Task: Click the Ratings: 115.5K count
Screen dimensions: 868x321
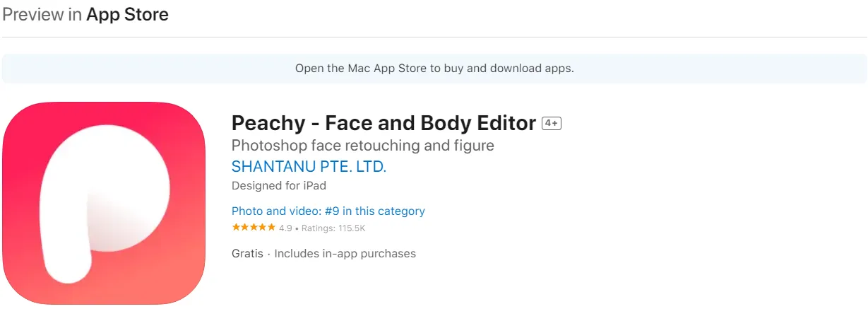Action: pos(332,228)
